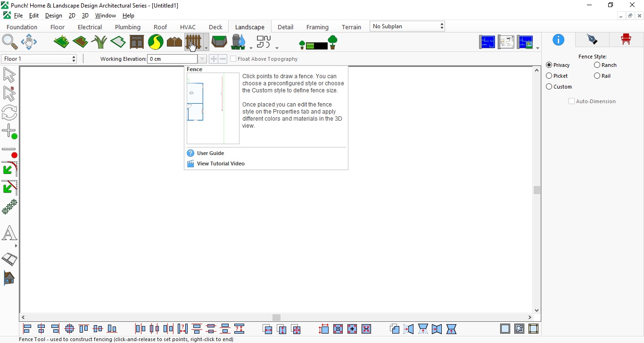
Task: Open the No Subplan dropdown
Action: pos(407,26)
